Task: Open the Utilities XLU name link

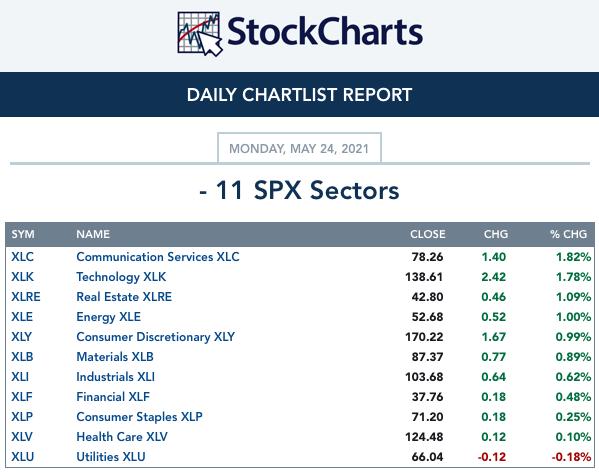Action: pyautogui.click(x=111, y=457)
